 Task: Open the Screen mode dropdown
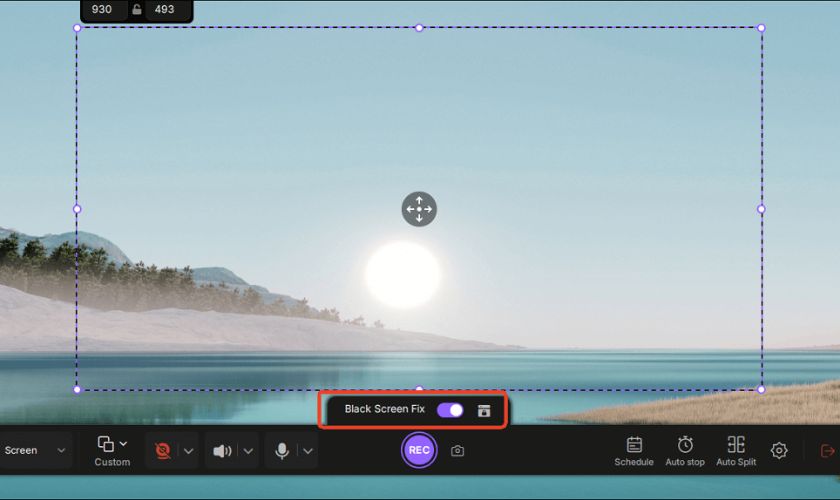pyautogui.click(x=35, y=450)
